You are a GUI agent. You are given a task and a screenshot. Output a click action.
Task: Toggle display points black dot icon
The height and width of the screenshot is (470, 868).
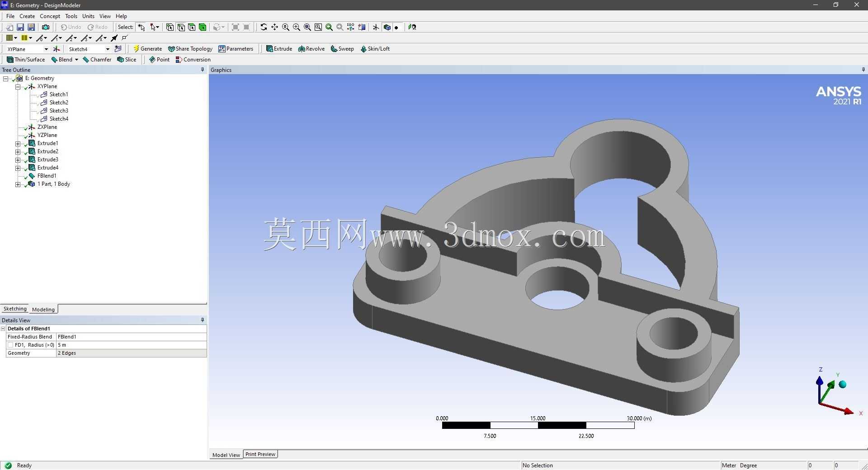tap(396, 27)
